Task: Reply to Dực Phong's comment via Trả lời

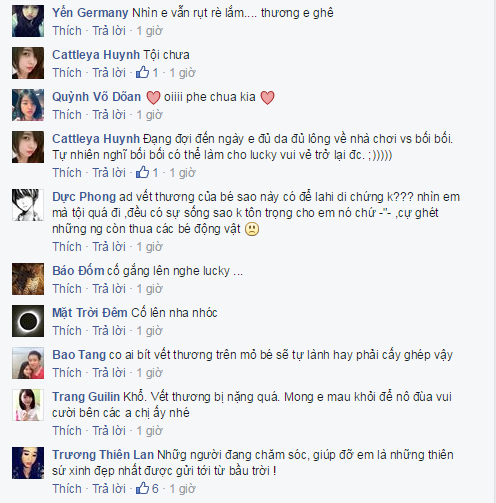Action: pos(109,247)
